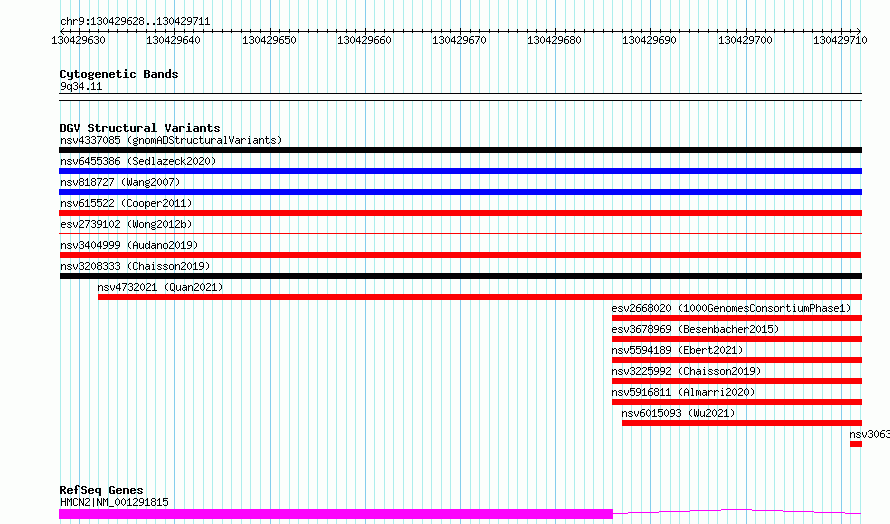Click ruler position 130429710
Image resolution: width=890 pixels, height=524 pixels.
840,40
